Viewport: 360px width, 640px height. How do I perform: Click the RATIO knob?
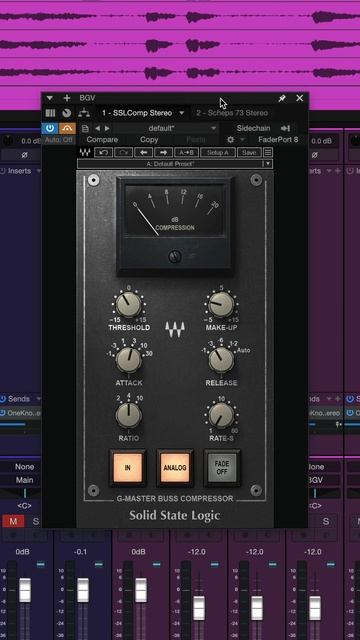click(129, 415)
